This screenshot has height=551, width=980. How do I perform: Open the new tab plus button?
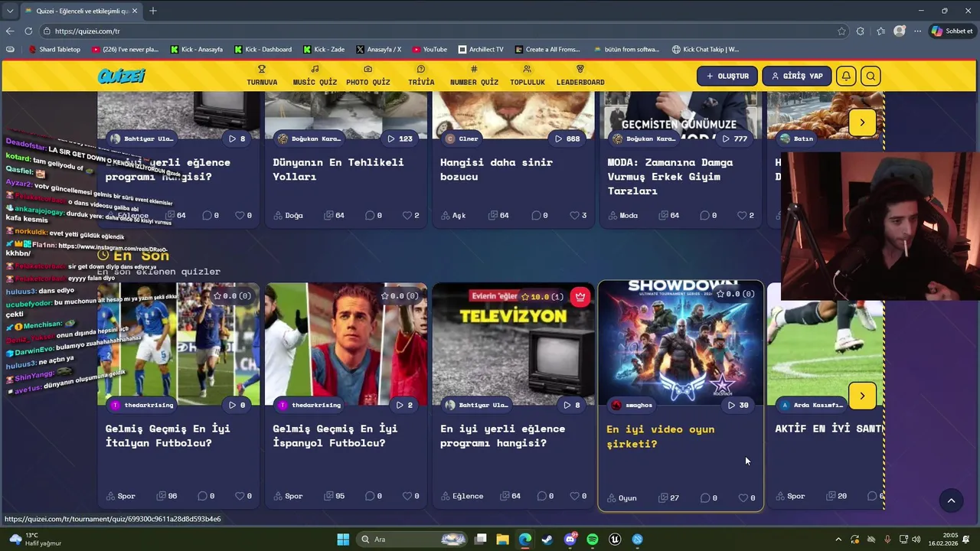[x=153, y=11]
